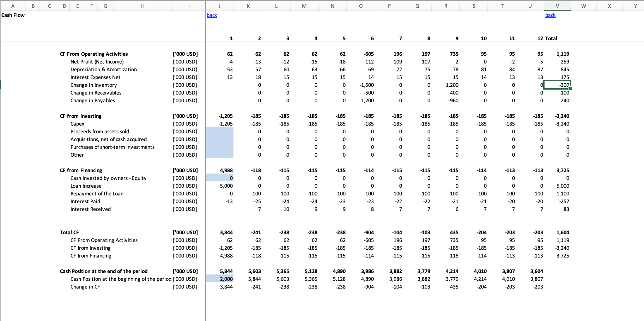Select column Y header

(636, 6)
